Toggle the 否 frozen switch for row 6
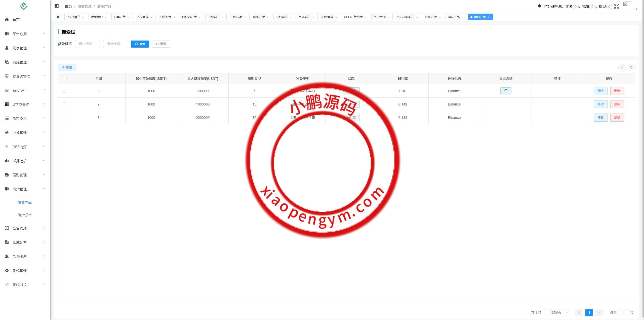The height and width of the screenshot is (320, 644). point(506,91)
